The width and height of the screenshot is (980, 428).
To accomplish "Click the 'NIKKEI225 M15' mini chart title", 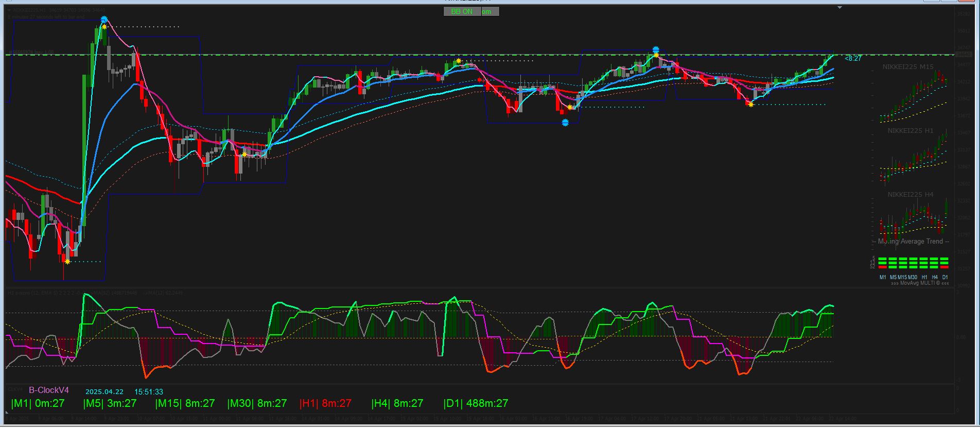I will coord(908,67).
